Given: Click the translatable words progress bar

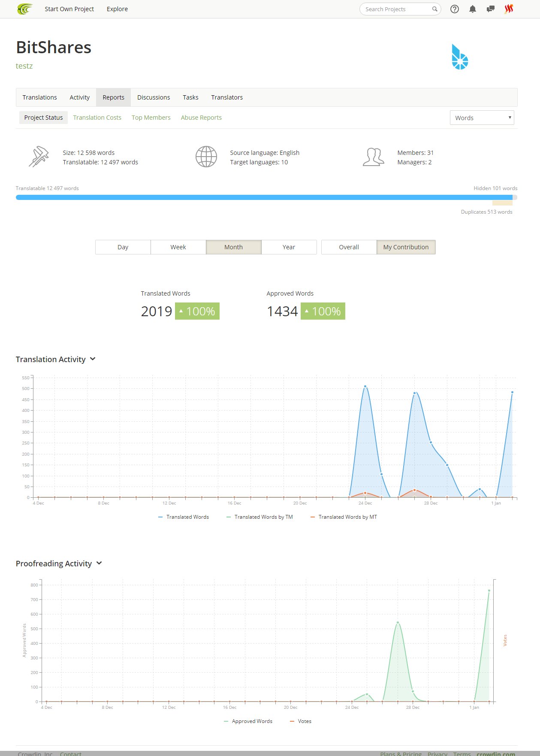Looking at the screenshot, I should tap(264, 197).
